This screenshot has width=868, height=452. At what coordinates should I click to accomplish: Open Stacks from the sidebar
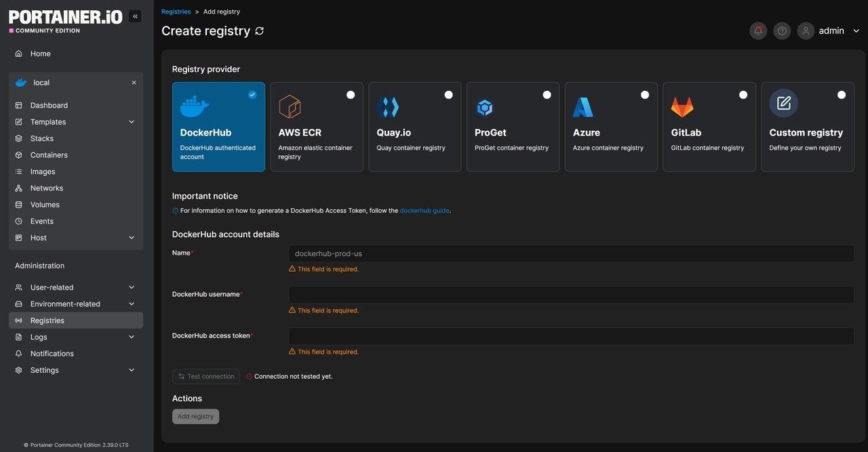(x=76, y=138)
